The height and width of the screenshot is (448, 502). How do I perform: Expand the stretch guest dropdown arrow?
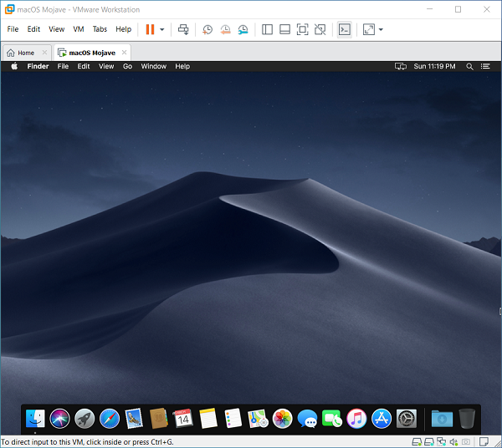[381, 29]
